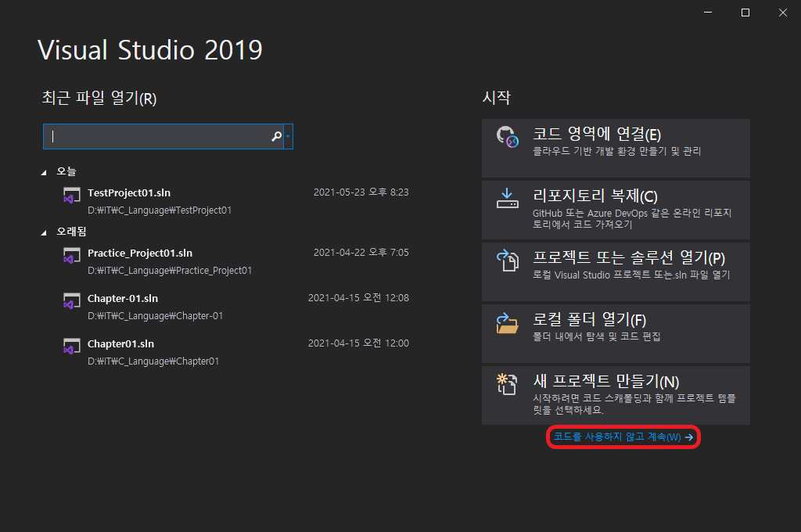Click path D:₩IT₩C_Language₩Practice_Project01

pyautogui.click(x=170, y=271)
